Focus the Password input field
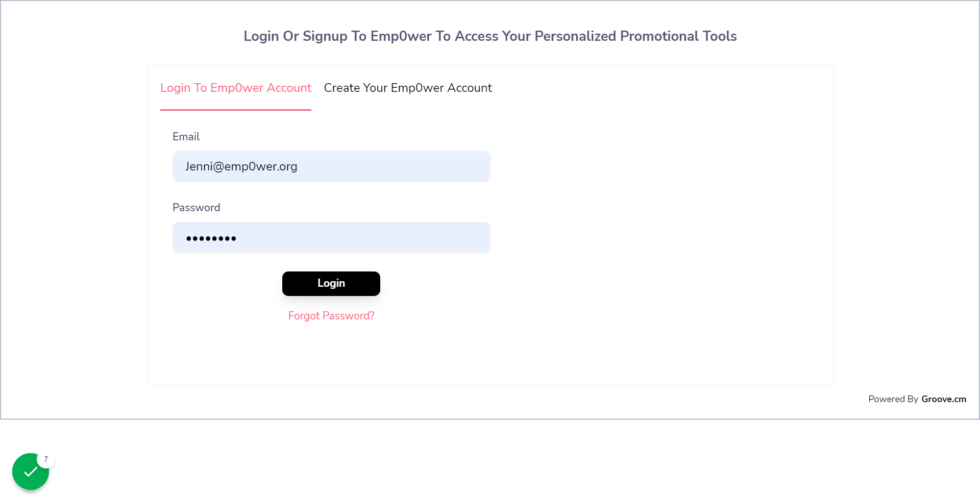Screen dimensions: 980x496 tap(331, 238)
